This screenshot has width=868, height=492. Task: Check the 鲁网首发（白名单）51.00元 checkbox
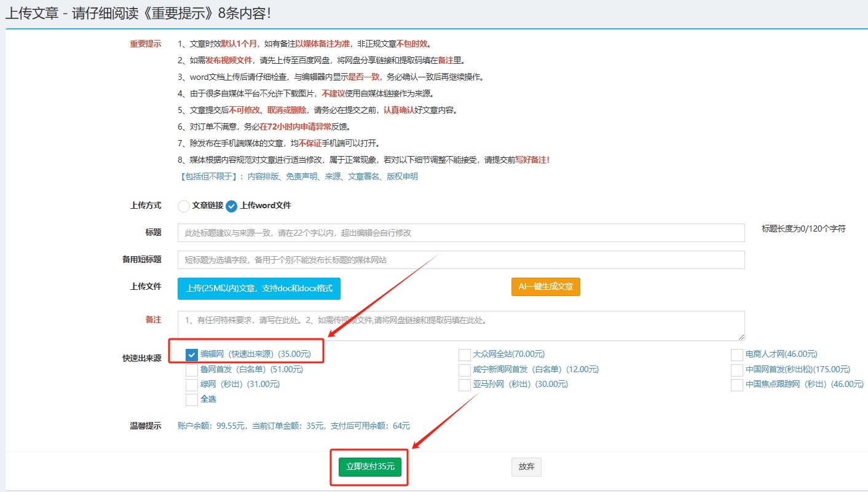tap(192, 370)
